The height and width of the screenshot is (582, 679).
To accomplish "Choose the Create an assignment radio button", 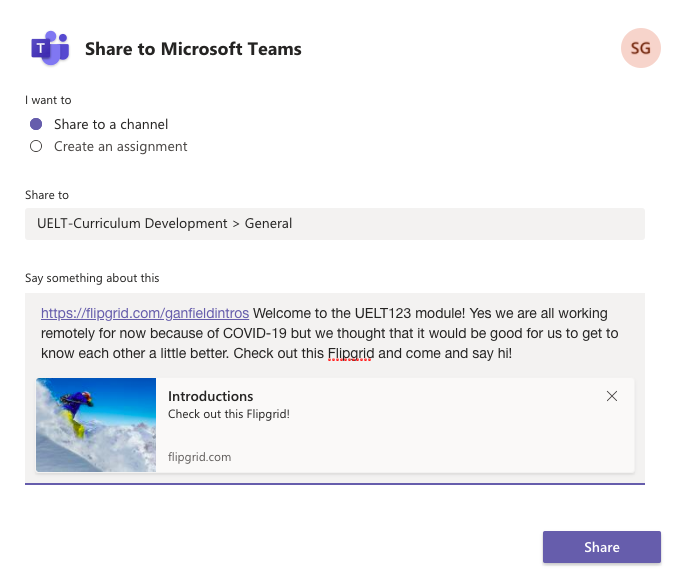I will click(x=36, y=146).
